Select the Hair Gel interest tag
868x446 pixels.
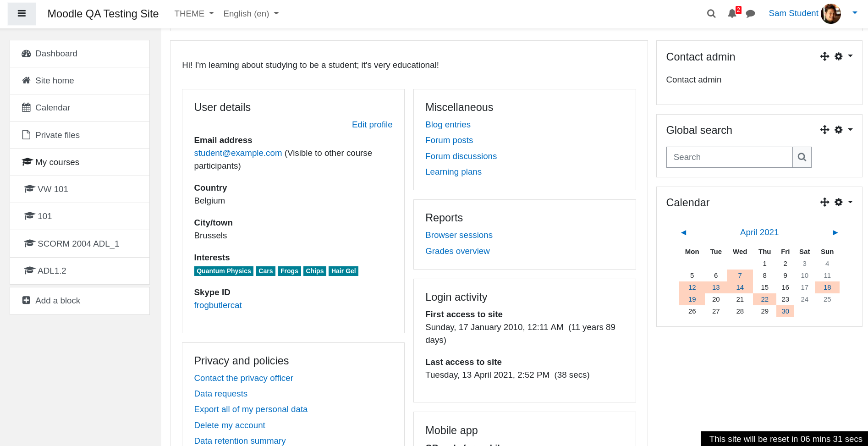coord(343,271)
